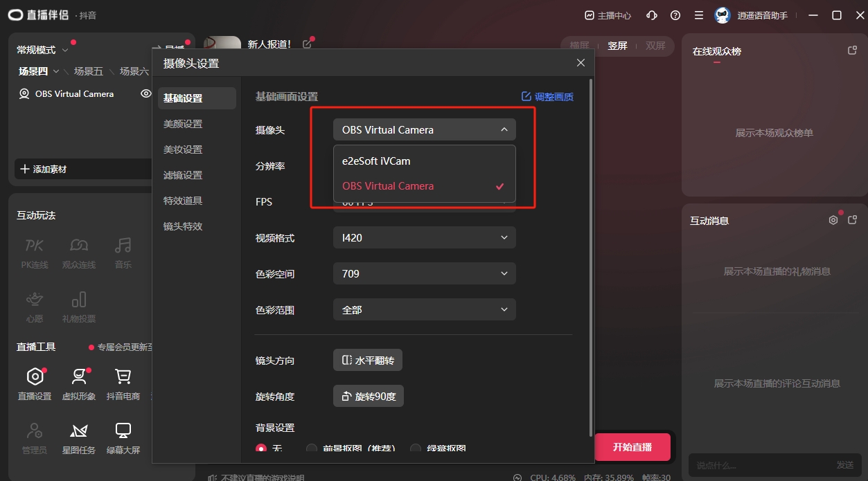Open 星图任务 tool
This screenshot has height=481, width=868.
click(x=79, y=438)
